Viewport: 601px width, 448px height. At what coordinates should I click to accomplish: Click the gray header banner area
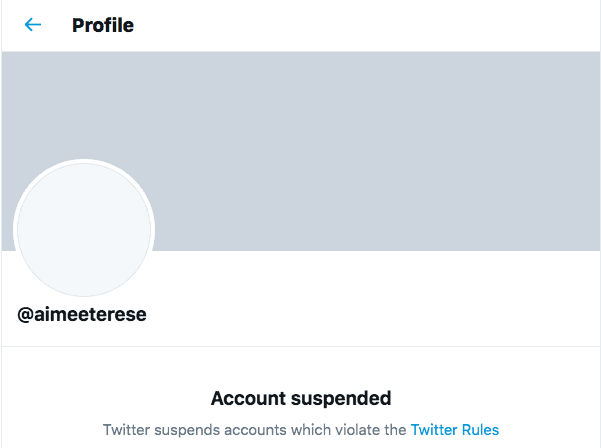click(x=301, y=151)
